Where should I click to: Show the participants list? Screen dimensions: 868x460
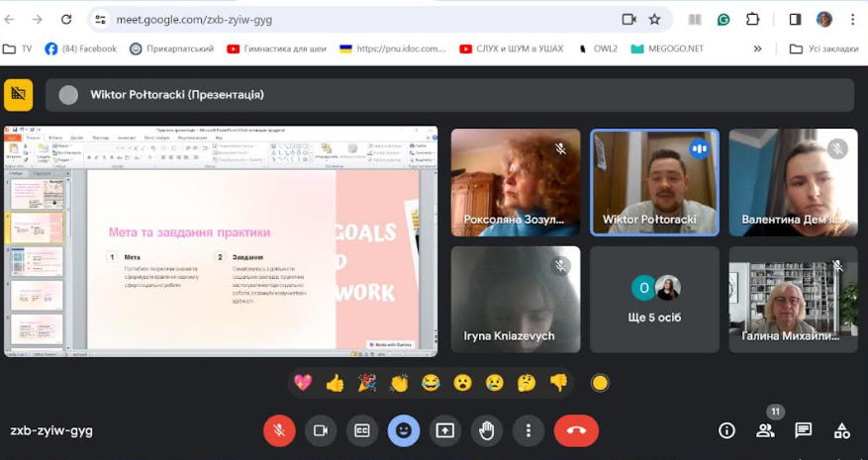point(766,430)
